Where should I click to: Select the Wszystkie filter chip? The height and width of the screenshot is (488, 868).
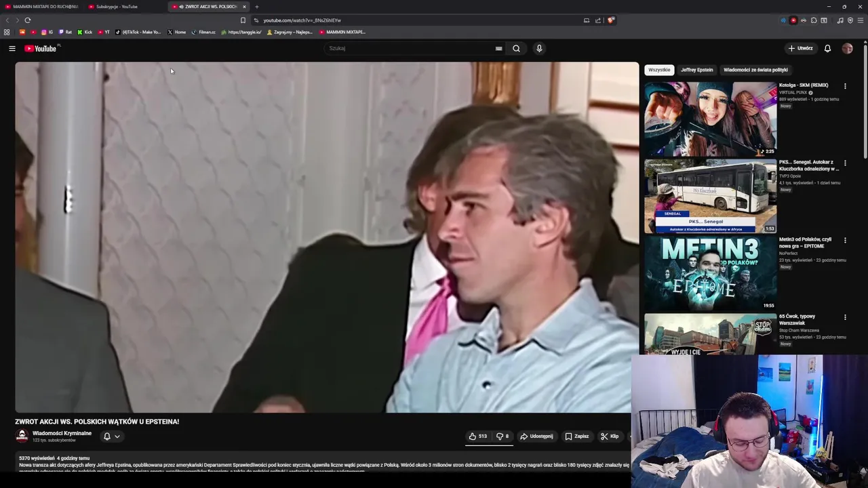tap(658, 70)
